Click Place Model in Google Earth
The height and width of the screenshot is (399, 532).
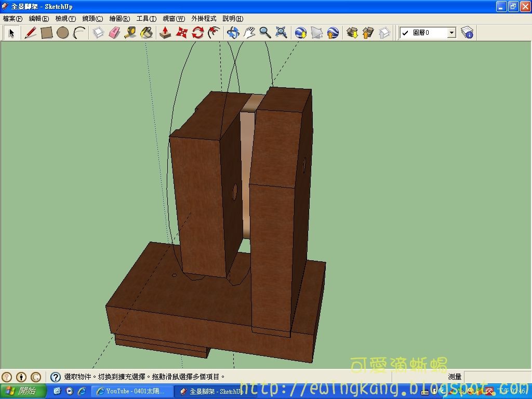[333, 33]
